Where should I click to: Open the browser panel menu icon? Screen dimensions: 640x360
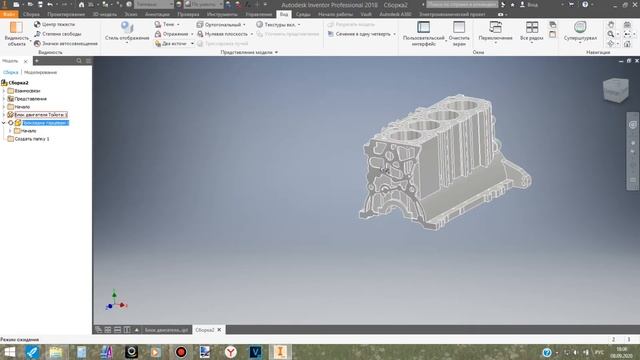[88, 61]
